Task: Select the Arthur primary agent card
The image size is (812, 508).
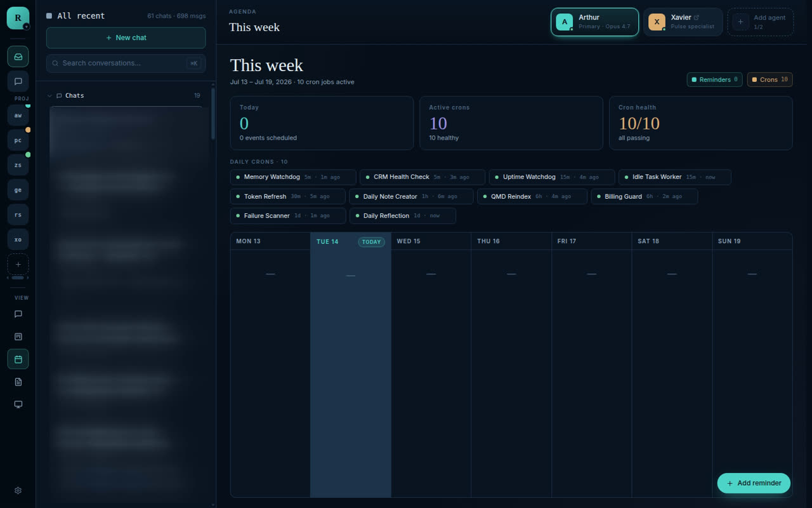Action: pyautogui.click(x=594, y=22)
